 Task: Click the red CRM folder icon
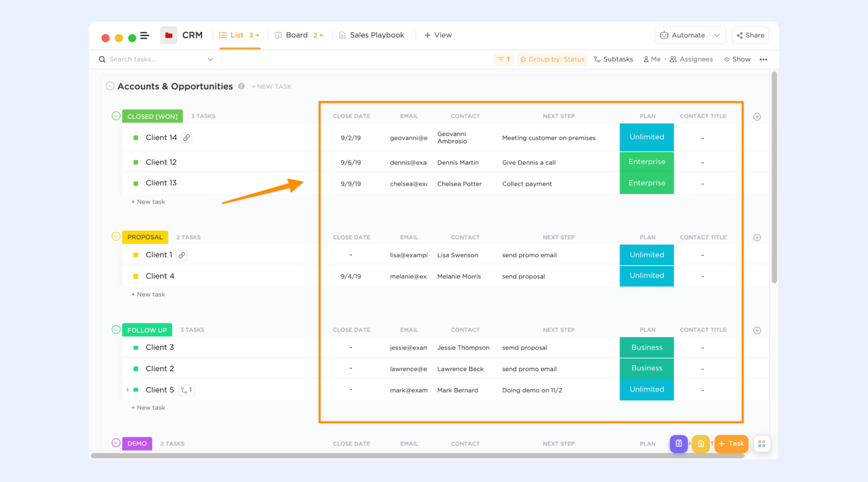click(x=169, y=35)
